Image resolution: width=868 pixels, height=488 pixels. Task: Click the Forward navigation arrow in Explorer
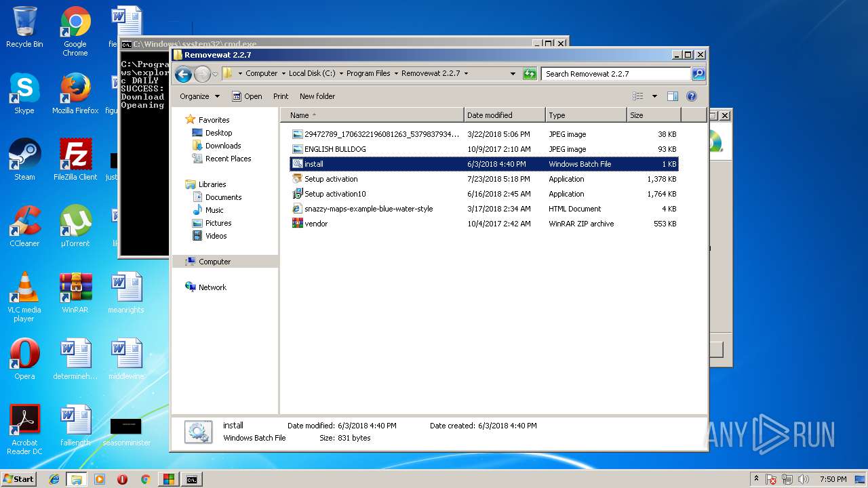pos(202,74)
